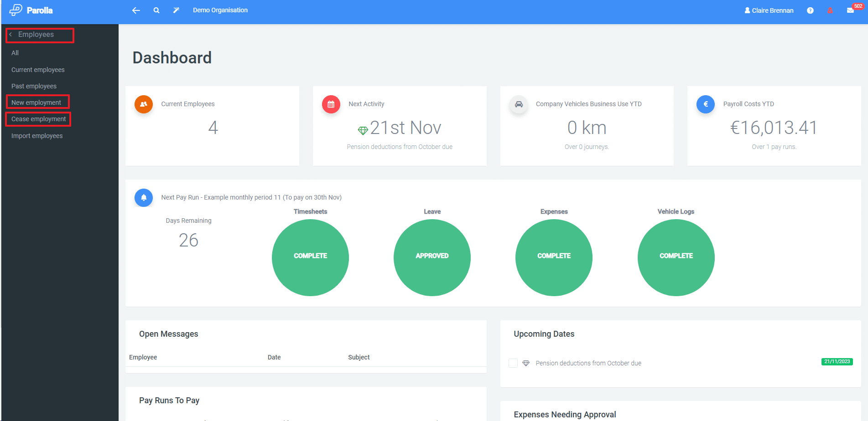Click the Next Pay Run bell icon

[x=144, y=197]
